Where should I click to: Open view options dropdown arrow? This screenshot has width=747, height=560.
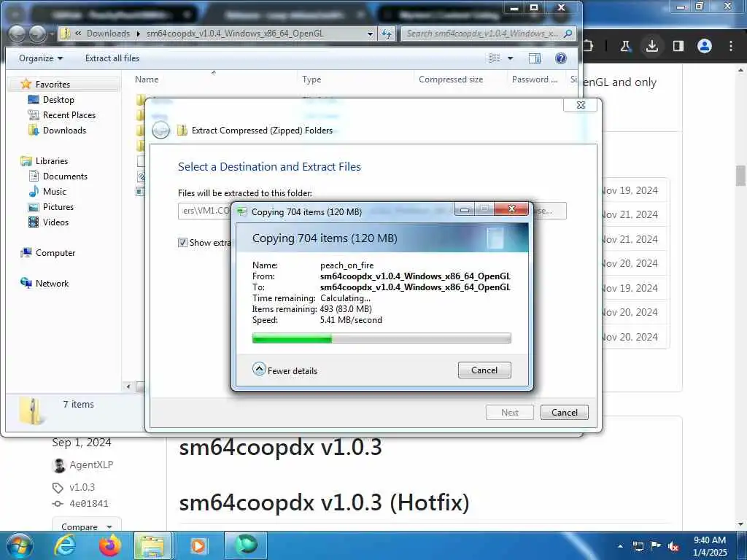(510, 58)
